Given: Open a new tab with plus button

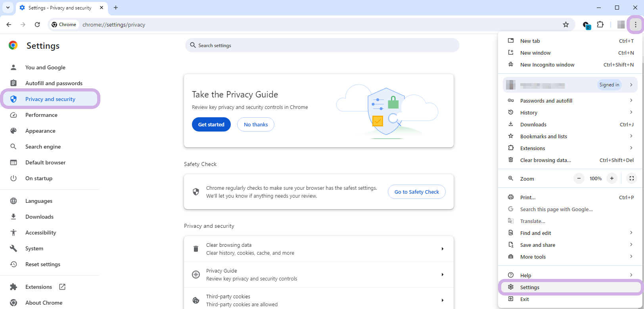Looking at the screenshot, I should [116, 8].
